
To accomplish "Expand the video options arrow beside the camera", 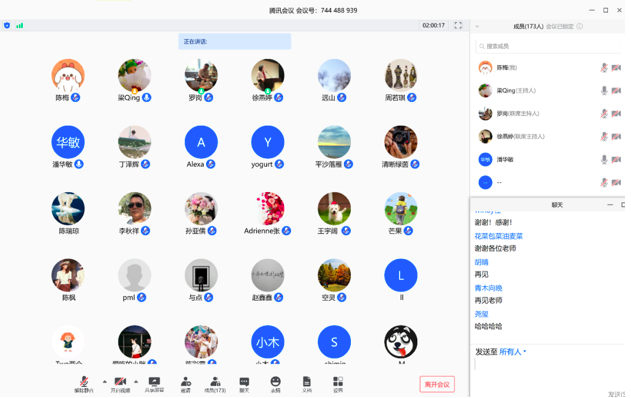I will click(136, 381).
